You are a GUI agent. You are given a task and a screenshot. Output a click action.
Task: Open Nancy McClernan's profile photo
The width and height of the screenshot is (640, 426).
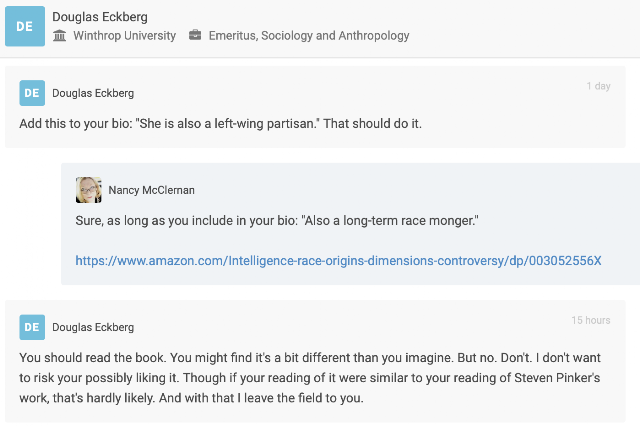coord(89,190)
